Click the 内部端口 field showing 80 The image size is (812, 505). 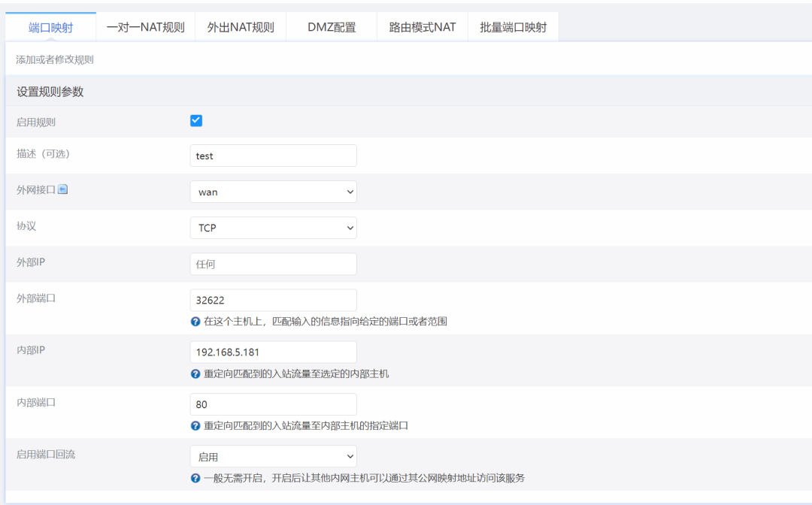[273, 404]
